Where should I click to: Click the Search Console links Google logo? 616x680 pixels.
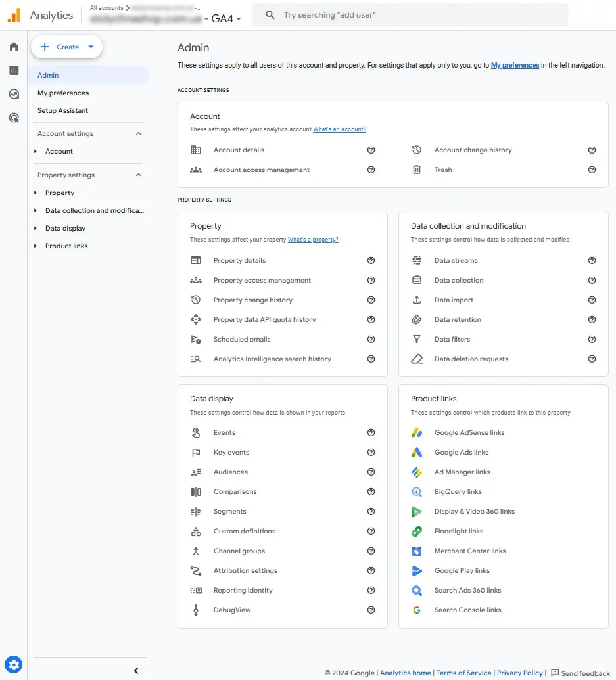point(416,610)
